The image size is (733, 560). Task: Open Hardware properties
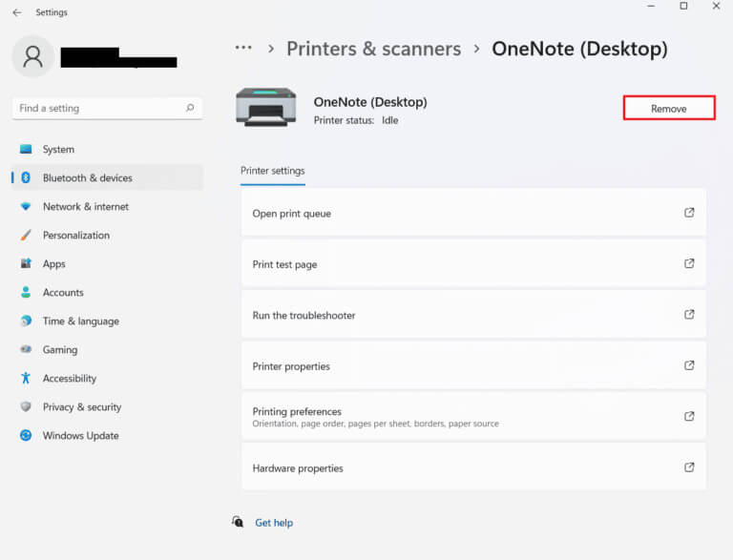(473, 467)
